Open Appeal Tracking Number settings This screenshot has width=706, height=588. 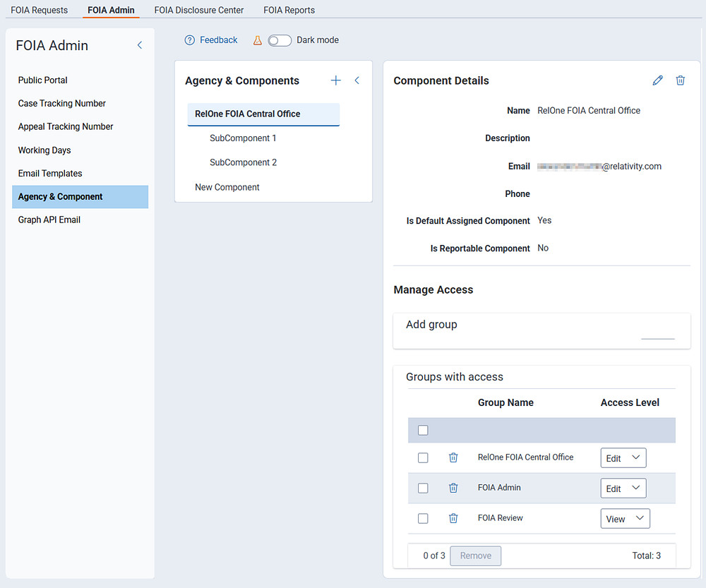point(65,127)
